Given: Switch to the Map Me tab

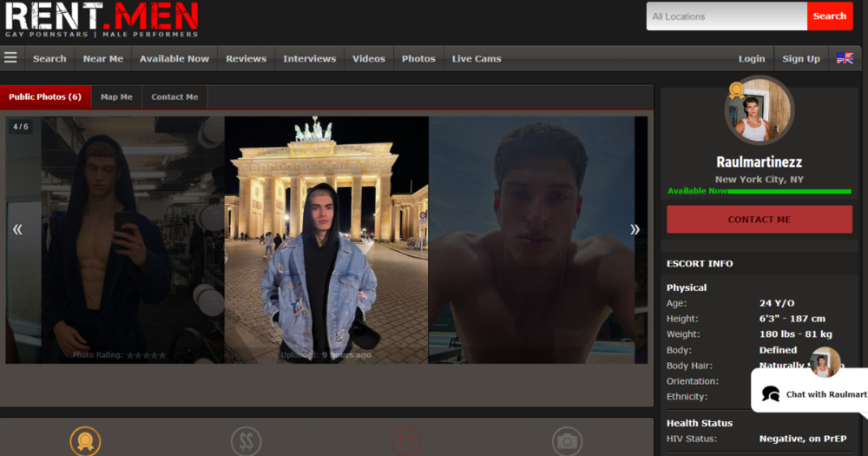Looking at the screenshot, I should pyautogui.click(x=116, y=97).
